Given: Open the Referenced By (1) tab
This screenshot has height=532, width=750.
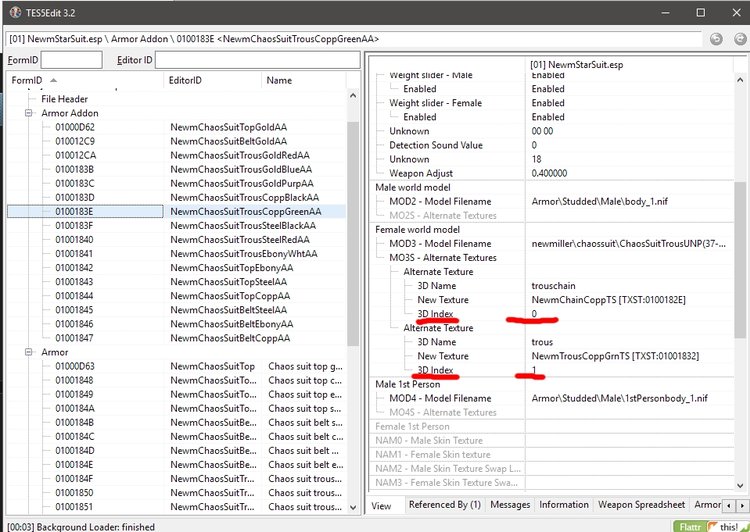Looking at the screenshot, I should (x=444, y=505).
